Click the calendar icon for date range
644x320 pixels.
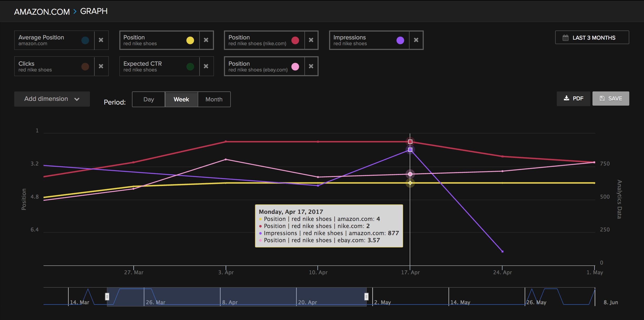coord(565,38)
